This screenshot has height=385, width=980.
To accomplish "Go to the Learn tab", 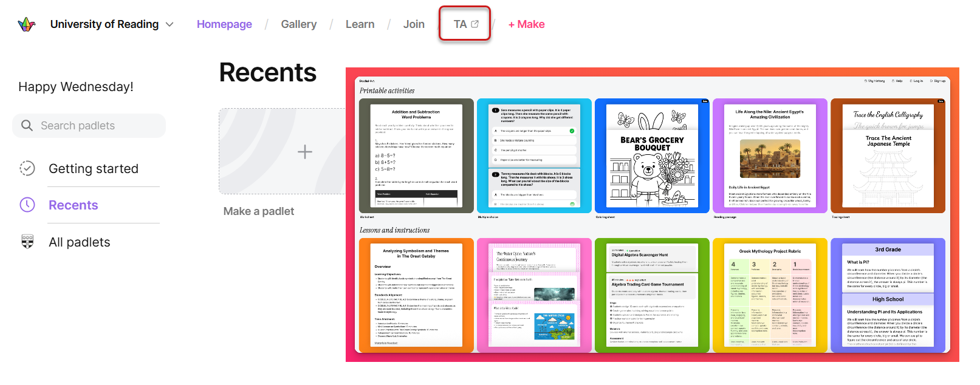I will (x=360, y=24).
